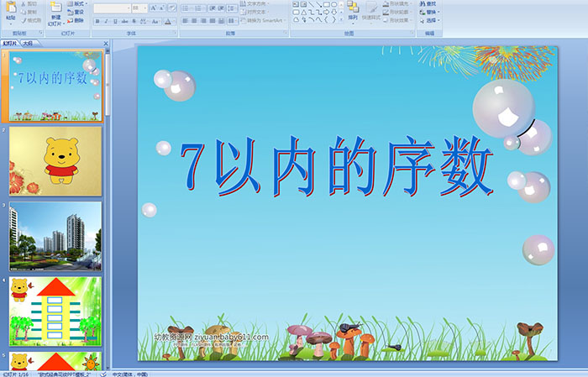Apply bullet list formatting

click(x=186, y=8)
